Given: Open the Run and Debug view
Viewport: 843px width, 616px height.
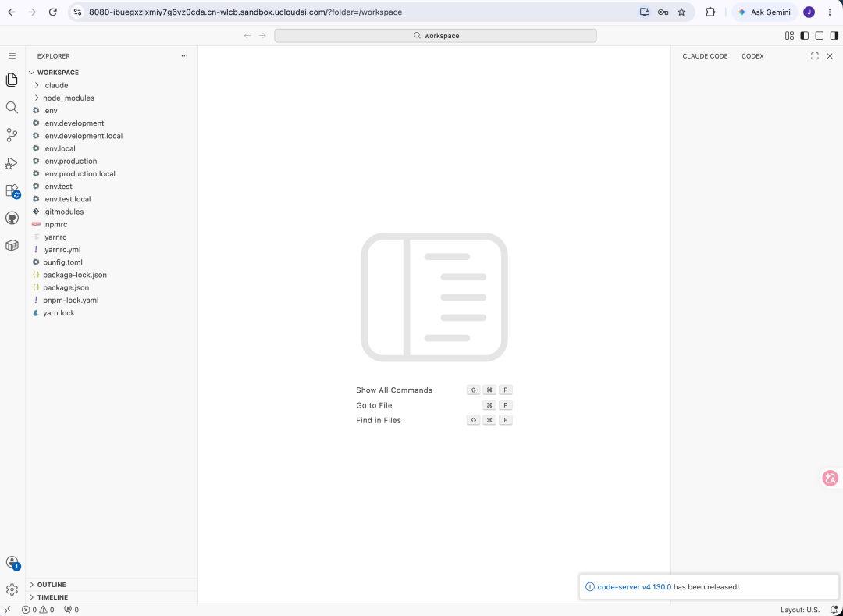Looking at the screenshot, I should [12, 163].
